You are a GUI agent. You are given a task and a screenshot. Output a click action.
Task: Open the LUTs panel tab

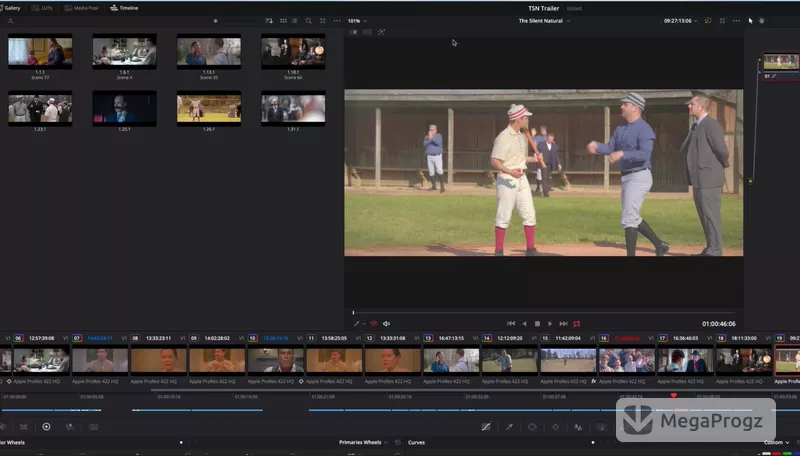coord(42,8)
